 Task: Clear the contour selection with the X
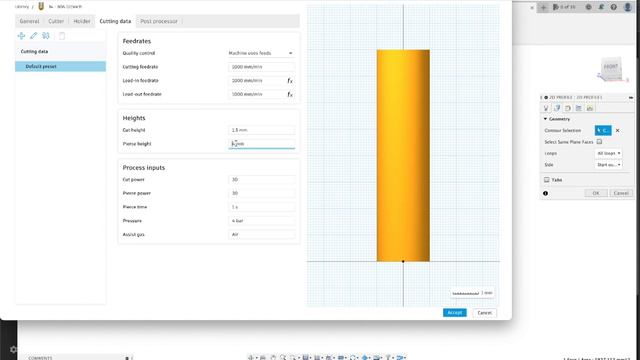point(618,131)
